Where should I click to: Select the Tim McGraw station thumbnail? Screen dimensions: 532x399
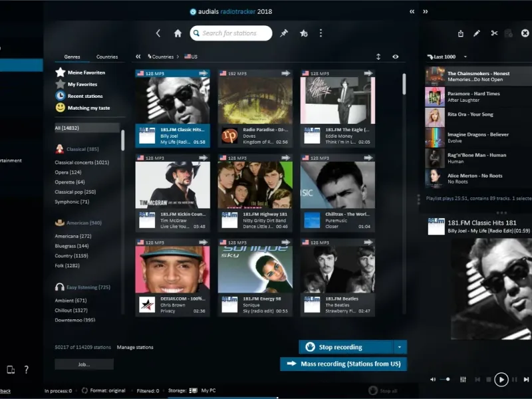pyautogui.click(x=173, y=185)
